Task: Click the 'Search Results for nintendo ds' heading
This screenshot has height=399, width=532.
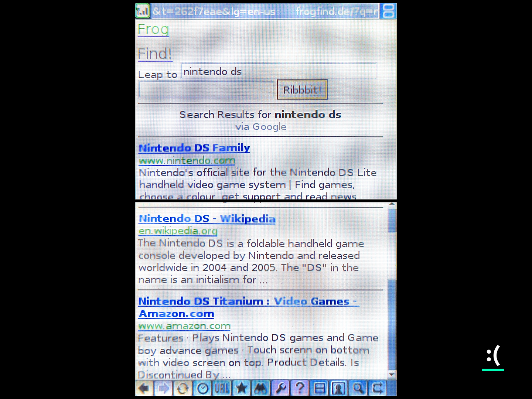Action: (260, 115)
